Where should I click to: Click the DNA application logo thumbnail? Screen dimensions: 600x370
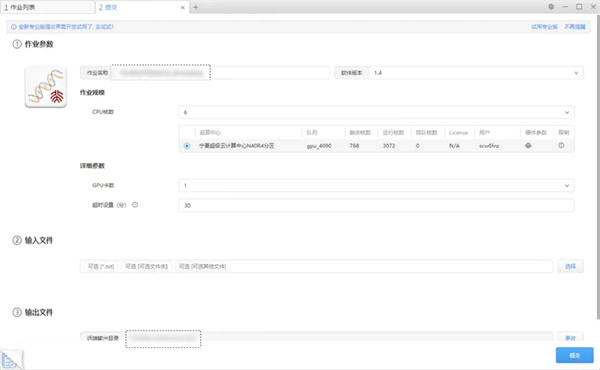coord(46,87)
